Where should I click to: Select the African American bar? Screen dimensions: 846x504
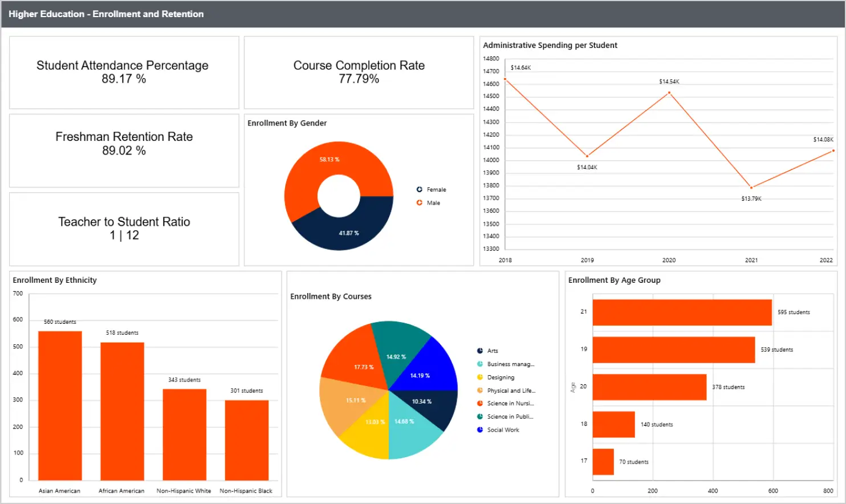(122, 411)
